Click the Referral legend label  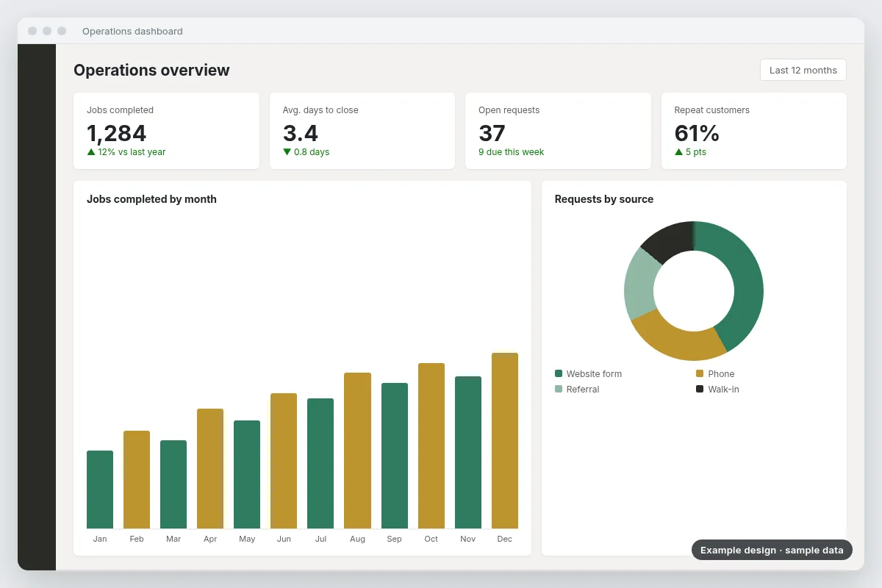[x=583, y=390]
